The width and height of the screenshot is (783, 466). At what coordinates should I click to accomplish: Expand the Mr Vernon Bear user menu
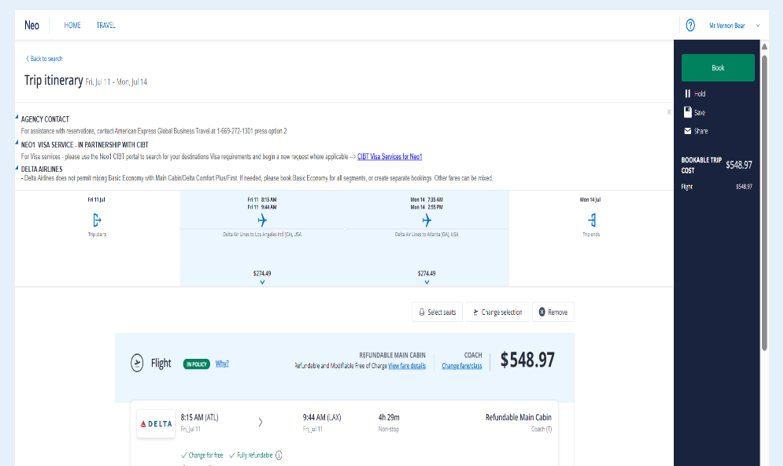pyautogui.click(x=734, y=25)
